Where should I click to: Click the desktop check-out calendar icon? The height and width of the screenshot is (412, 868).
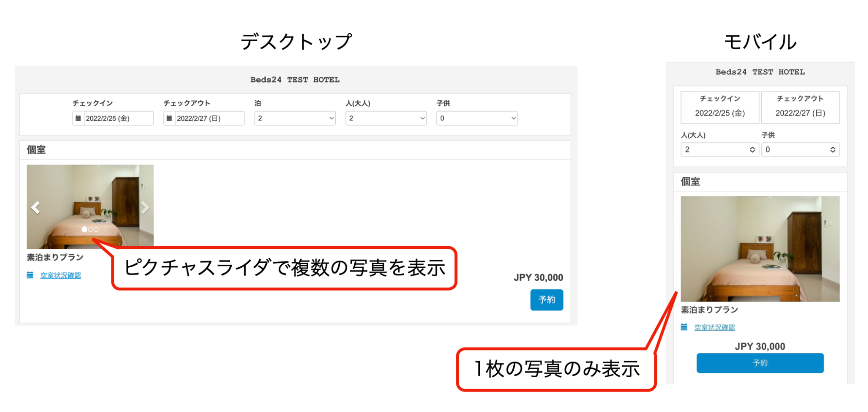[169, 118]
